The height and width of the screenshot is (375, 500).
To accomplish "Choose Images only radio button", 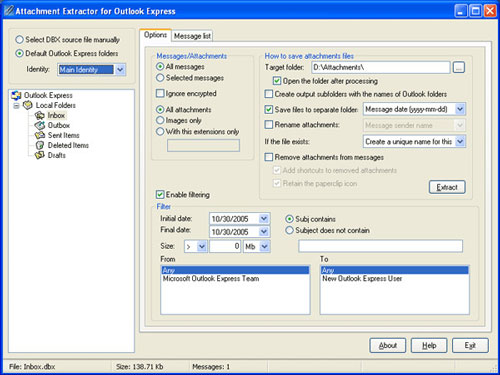I will click(x=160, y=120).
